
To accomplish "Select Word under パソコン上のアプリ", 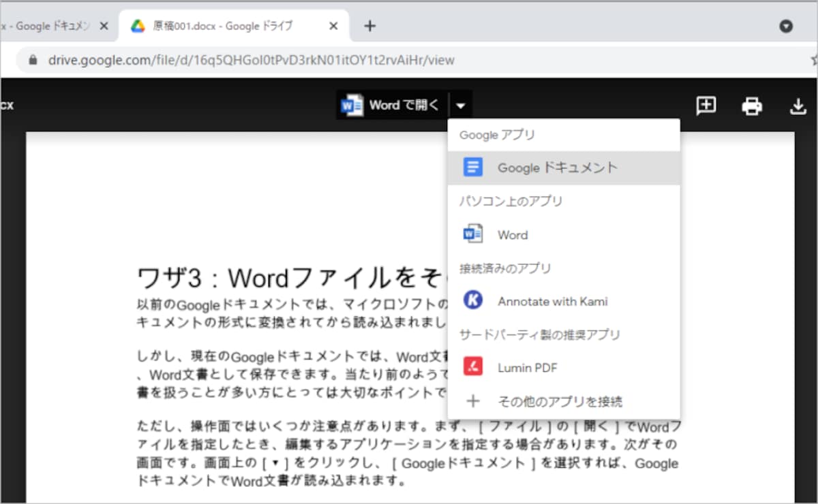I will tap(564, 234).
